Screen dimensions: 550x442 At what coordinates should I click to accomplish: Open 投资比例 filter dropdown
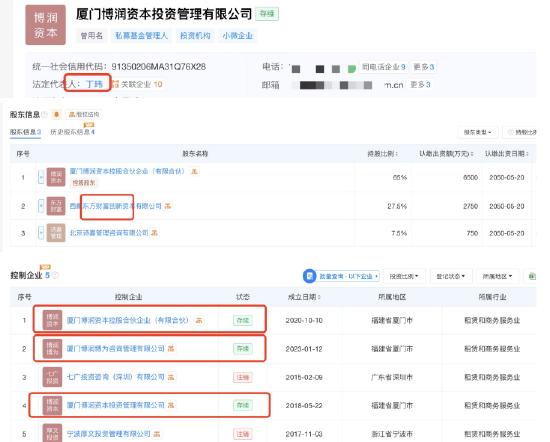(x=404, y=276)
